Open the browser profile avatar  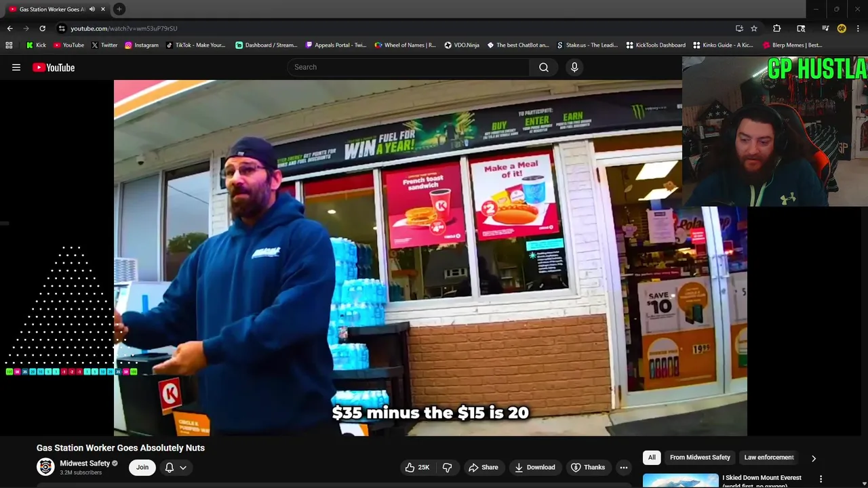(x=842, y=28)
